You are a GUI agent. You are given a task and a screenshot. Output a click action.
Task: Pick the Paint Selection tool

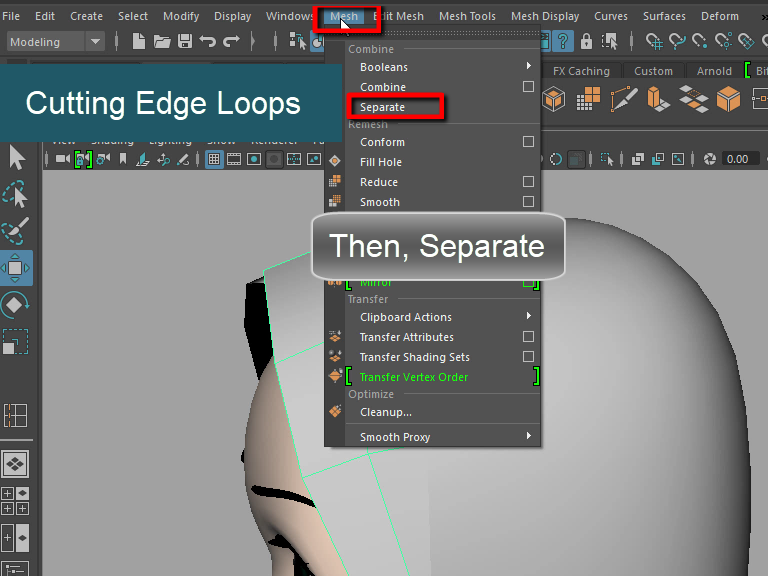tap(17, 231)
